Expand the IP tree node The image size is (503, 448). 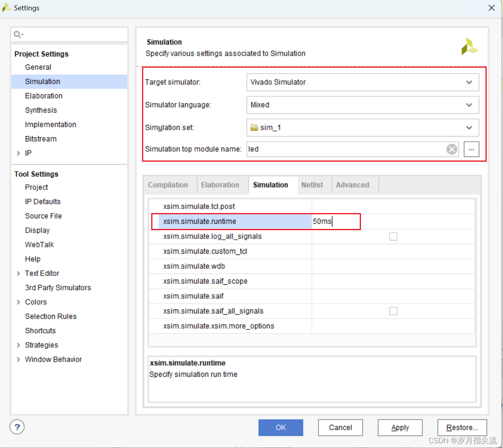click(18, 153)
